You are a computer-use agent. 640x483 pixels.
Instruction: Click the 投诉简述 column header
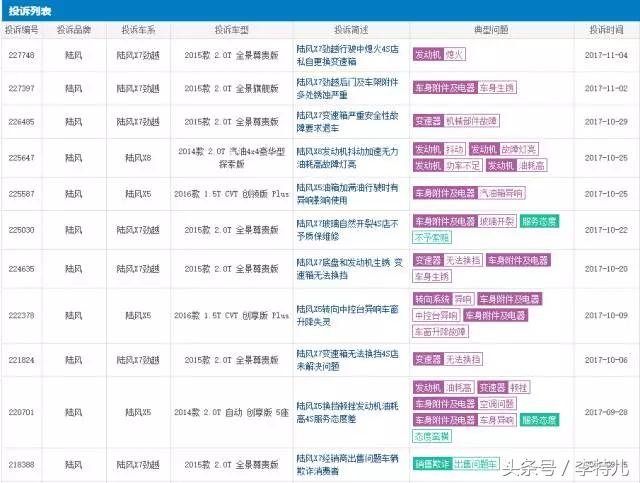tap(351, 30)
